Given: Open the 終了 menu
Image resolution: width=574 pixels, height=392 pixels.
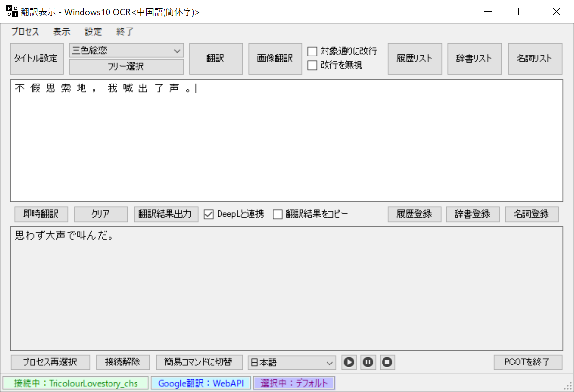Looking at the screenshot, I should point(125,31).
